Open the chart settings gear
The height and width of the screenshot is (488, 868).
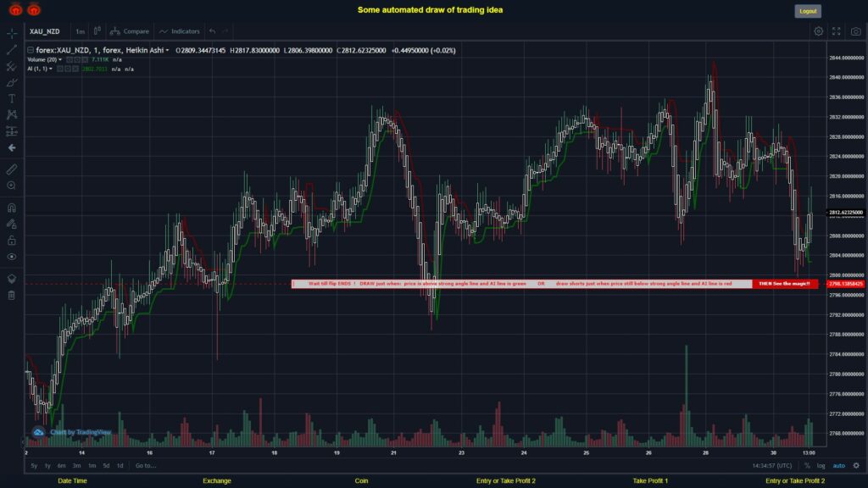[x=818, y=31]
